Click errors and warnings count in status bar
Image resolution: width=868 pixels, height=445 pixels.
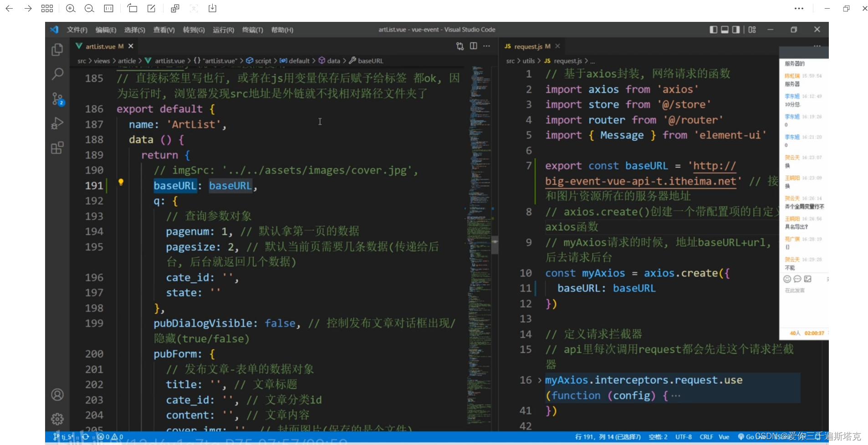click(x=110, y=437)
